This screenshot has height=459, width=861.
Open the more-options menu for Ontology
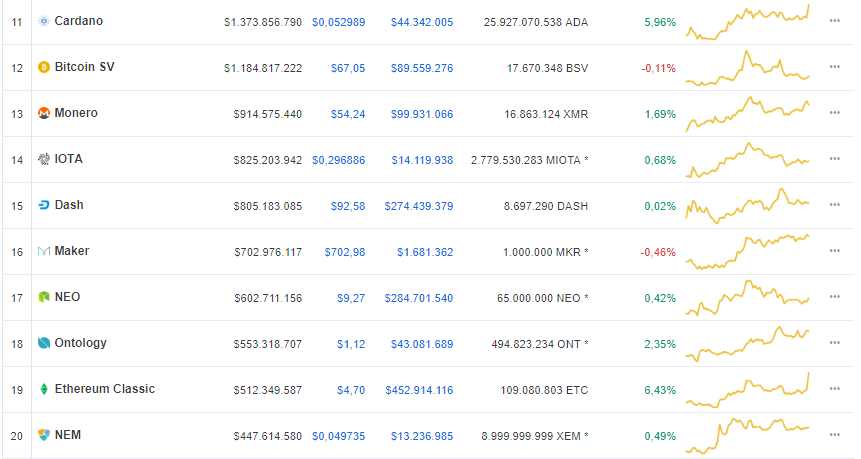(x=835, y=343)
